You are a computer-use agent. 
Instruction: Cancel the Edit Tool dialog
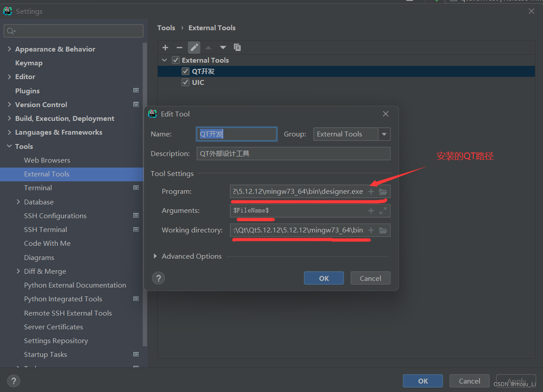pyautogui.click(x=371, y=278)
